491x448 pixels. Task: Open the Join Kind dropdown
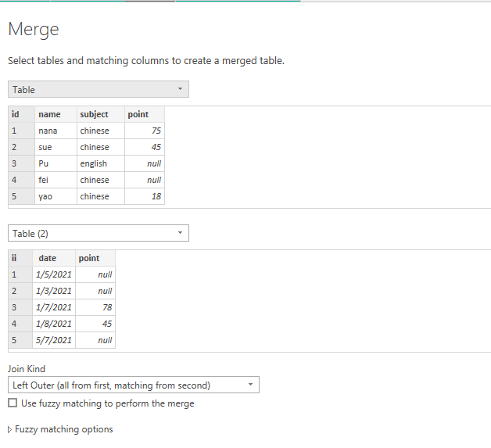tap(134, 385)
